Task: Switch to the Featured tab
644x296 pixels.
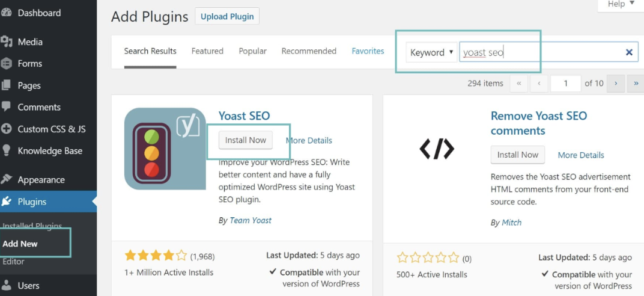Action: click(x=207, y=51)
